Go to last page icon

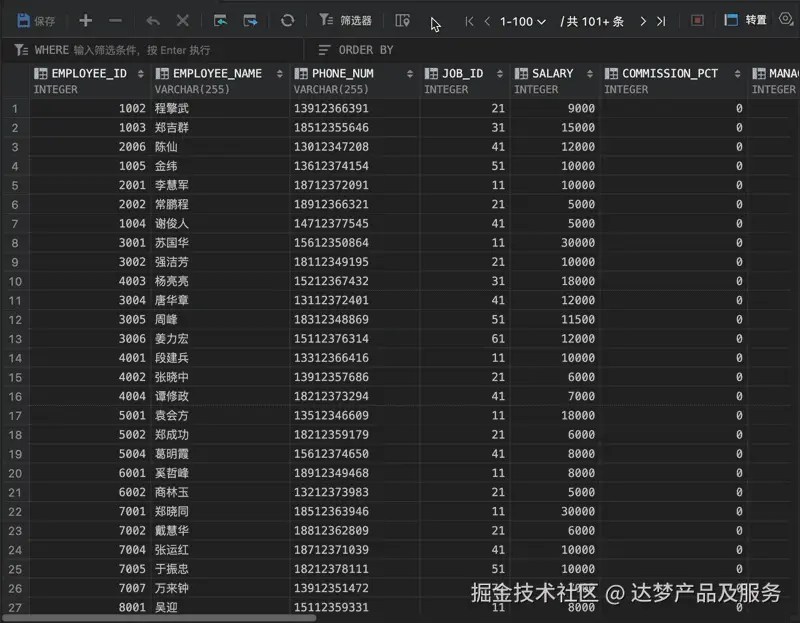[x=661, y=21]
